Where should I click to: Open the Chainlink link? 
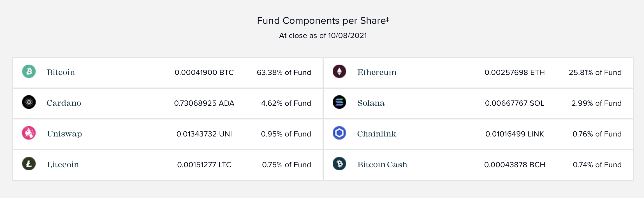point(376,134)
